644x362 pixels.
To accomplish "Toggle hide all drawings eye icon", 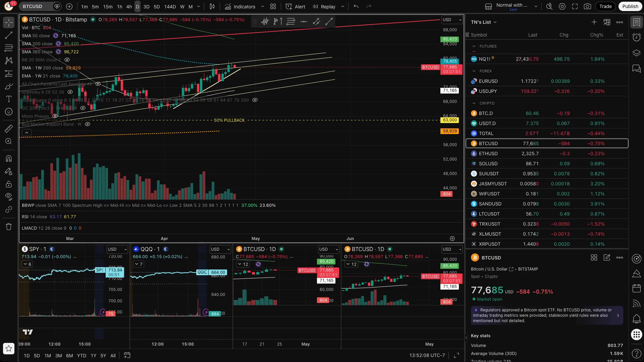I will tap(9, 196).
